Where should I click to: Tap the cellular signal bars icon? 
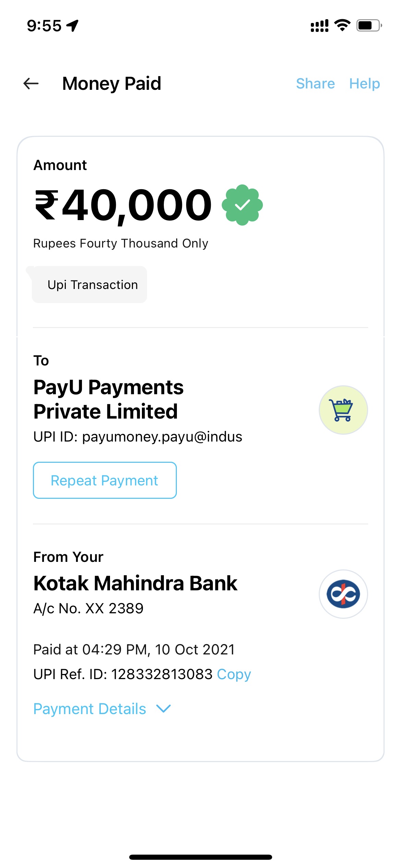coord(319,26)
